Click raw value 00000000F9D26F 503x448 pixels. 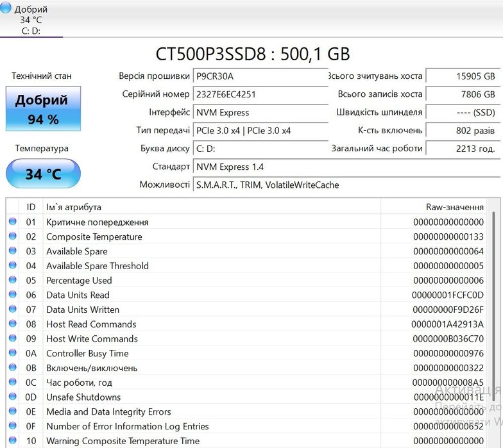(x=448, y=310)
